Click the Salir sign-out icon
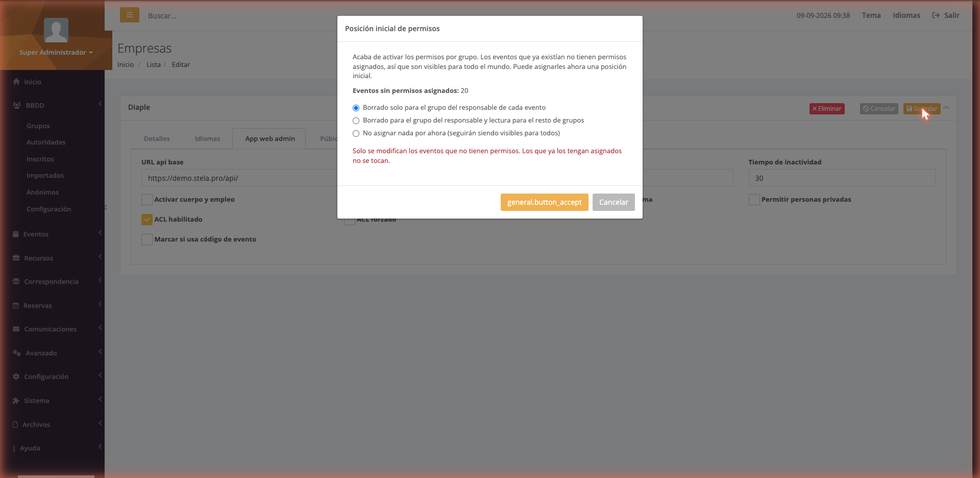Viewport: 980px width, 478px height. pyautogui.click(x=936, y=15)
